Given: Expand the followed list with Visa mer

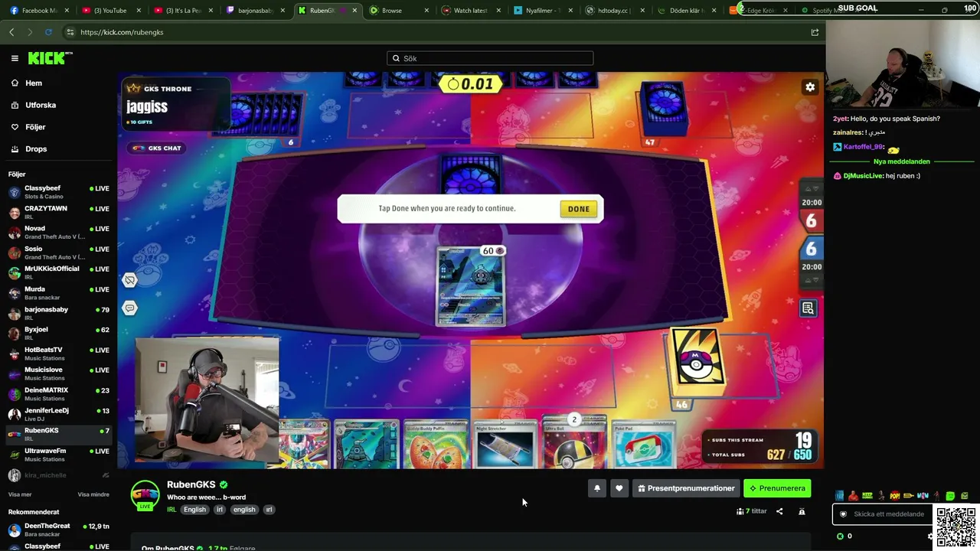Looking at the screenshot, I should (x=20, y=494).
